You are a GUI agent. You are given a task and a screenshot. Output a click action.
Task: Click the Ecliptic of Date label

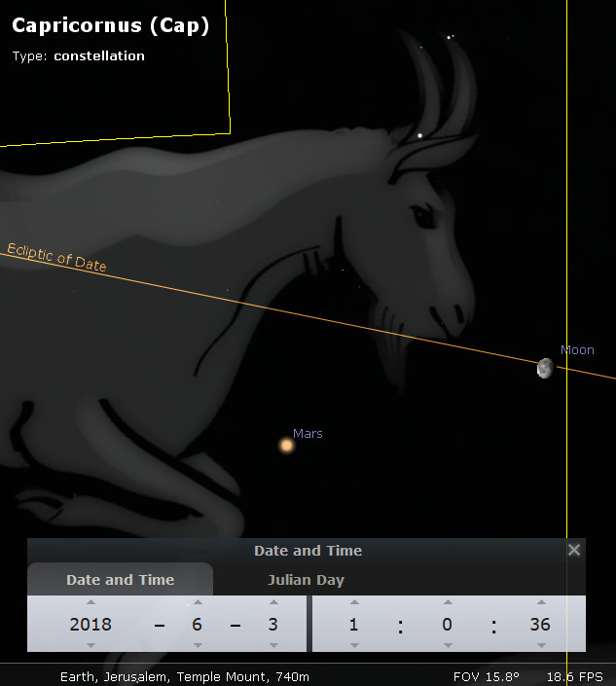(56, 258)
